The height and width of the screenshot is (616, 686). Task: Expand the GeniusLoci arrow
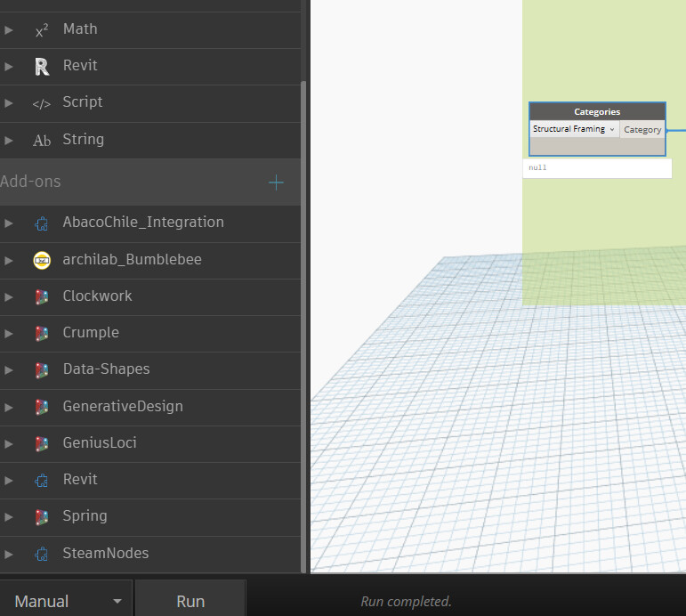(8, 444)
